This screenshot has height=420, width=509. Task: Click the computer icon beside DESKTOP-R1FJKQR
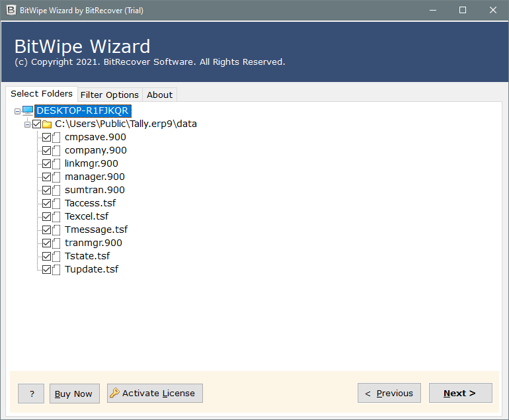[x=28, y=110]
